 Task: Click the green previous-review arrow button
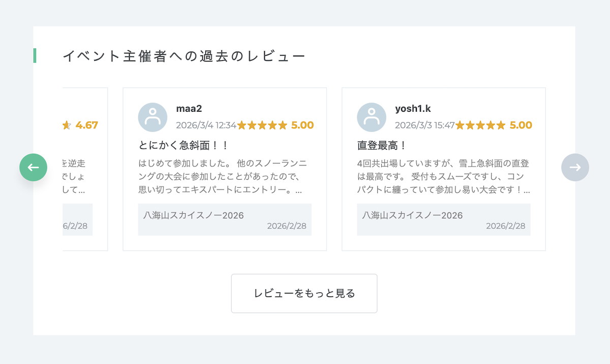tap(34, 168)
